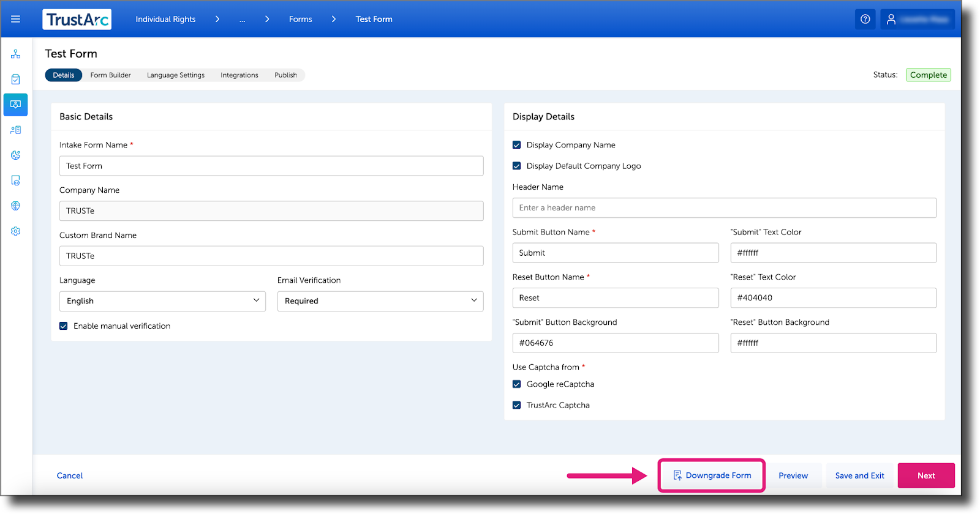Click the Preview button
Screen dimensions: 980x514
pos(793,475)
